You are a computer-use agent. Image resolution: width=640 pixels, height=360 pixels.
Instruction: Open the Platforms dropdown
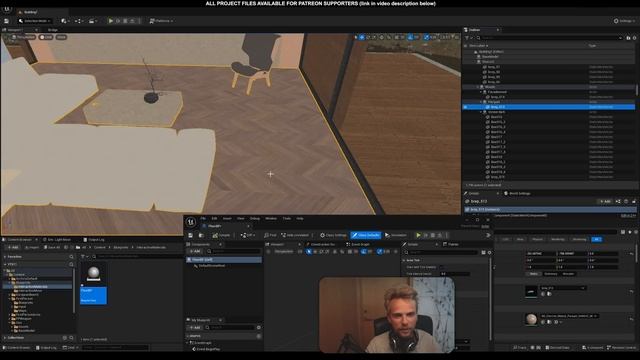161,21
